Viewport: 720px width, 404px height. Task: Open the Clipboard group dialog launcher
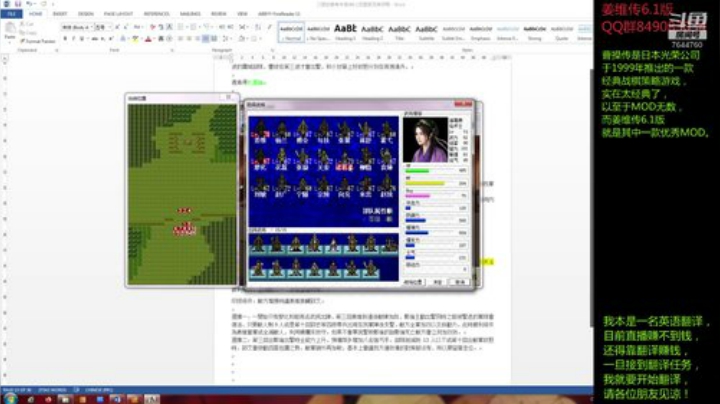(57, 50)
